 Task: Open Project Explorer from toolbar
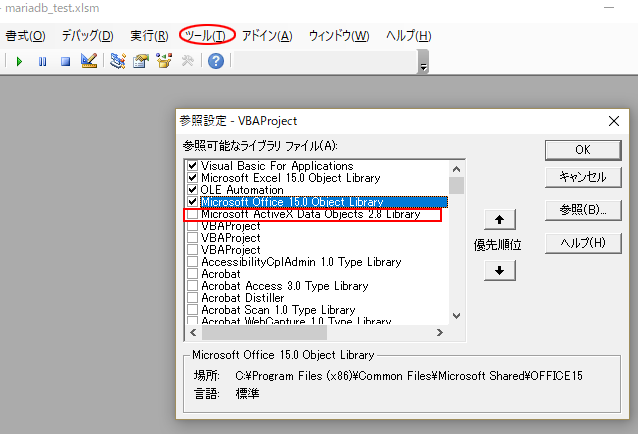coord(118,61)
